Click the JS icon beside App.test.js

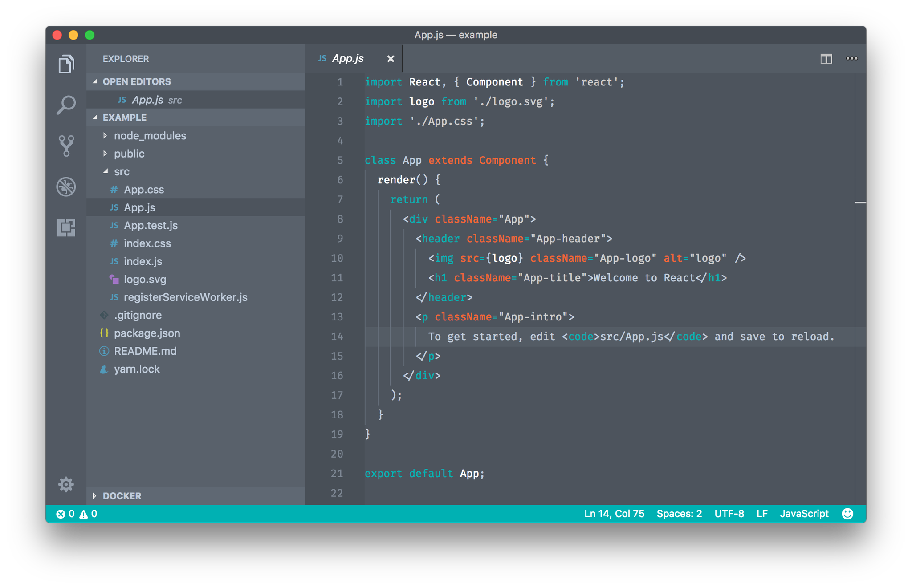coord(114,226)
